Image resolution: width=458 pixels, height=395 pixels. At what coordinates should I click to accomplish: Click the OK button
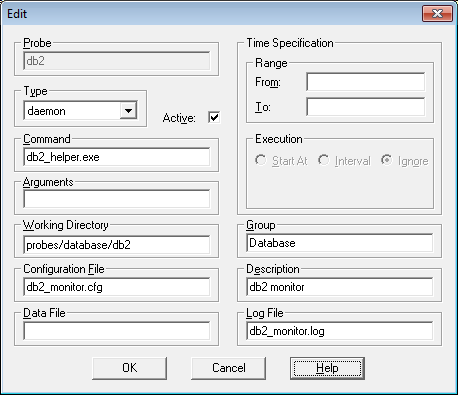click(x=129, y=368)
